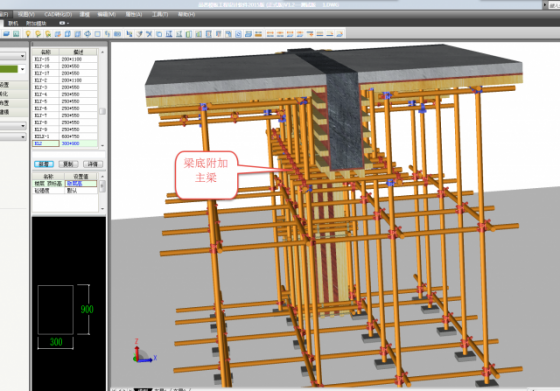Click the last orange layer icon in toolbar

click(340, 34)
